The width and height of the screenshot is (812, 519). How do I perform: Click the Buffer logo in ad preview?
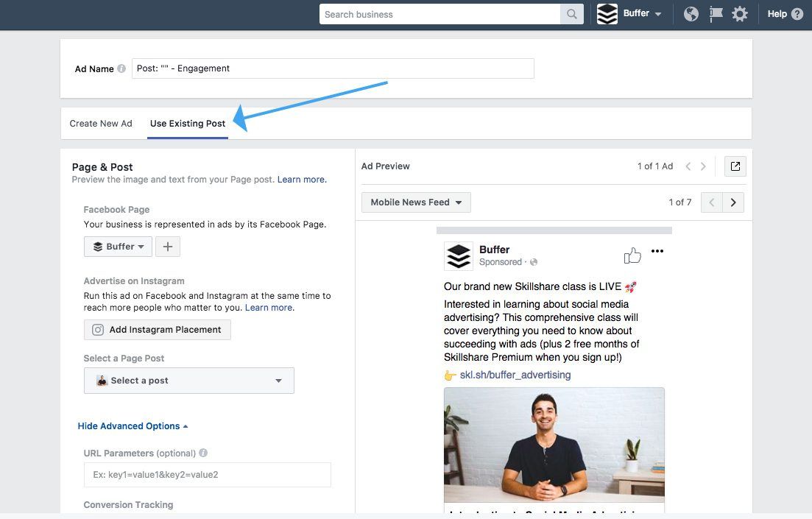459,256
